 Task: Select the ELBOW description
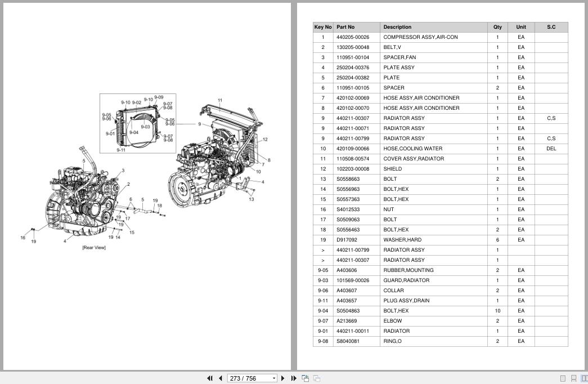tap(393, 321)
